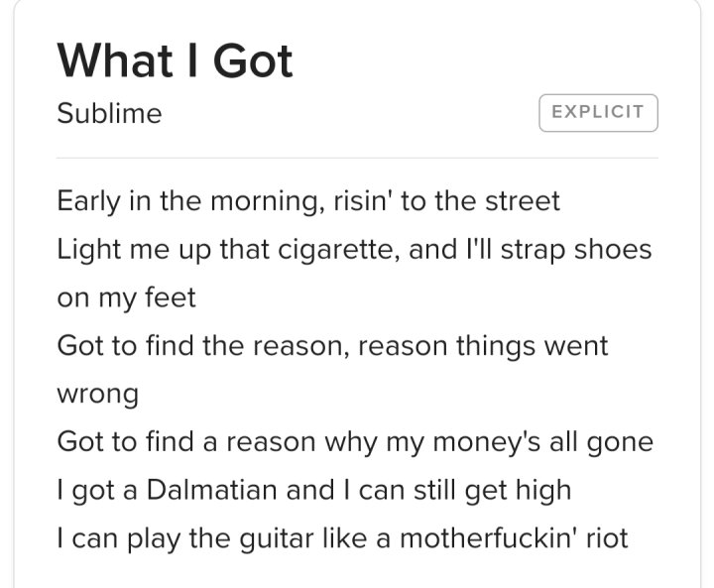
Task: Click the word "street" in the first lyric line
Action: click(523, 201)
